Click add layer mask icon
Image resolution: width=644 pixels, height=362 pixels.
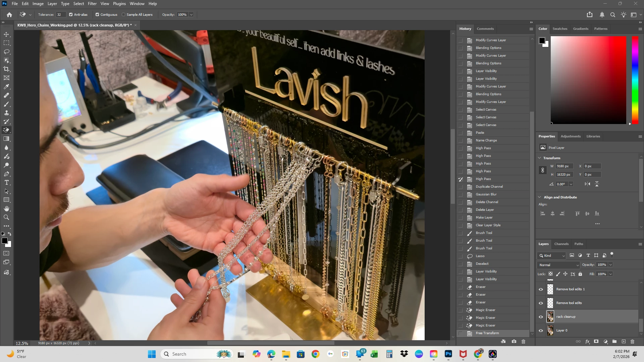[x=596, y=342]
